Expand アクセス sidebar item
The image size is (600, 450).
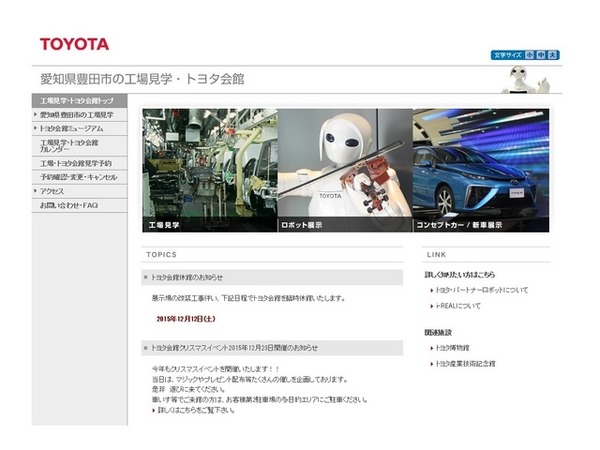(x=80, y=191)
